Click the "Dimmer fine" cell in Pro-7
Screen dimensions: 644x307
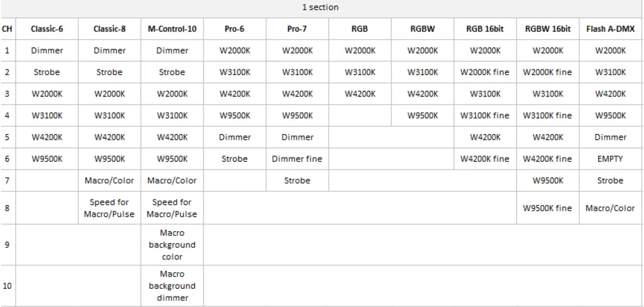pos(297,159)
